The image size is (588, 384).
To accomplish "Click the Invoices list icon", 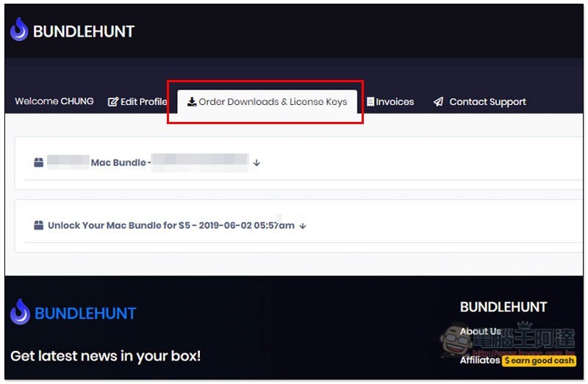I will (370, 101).
